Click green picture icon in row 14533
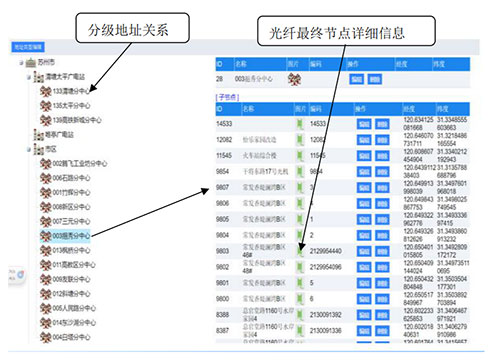Screen dimensions: 500x362 tap(300, 124)
